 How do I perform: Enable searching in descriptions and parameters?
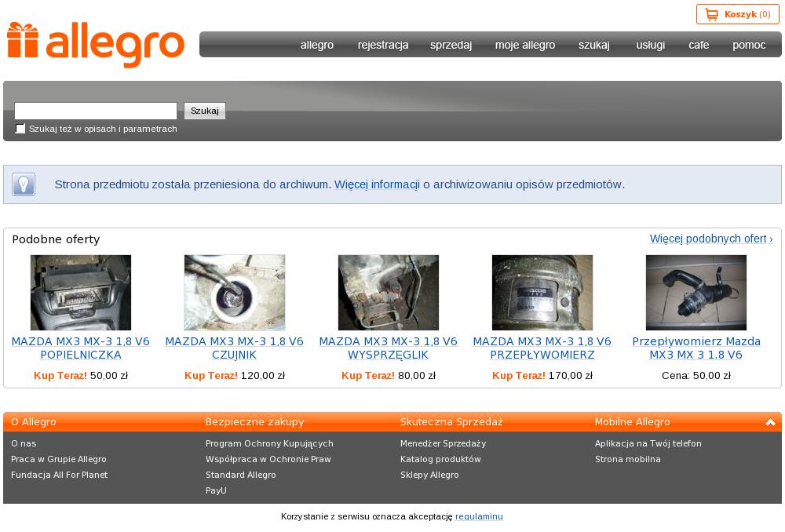coord(20,129)
